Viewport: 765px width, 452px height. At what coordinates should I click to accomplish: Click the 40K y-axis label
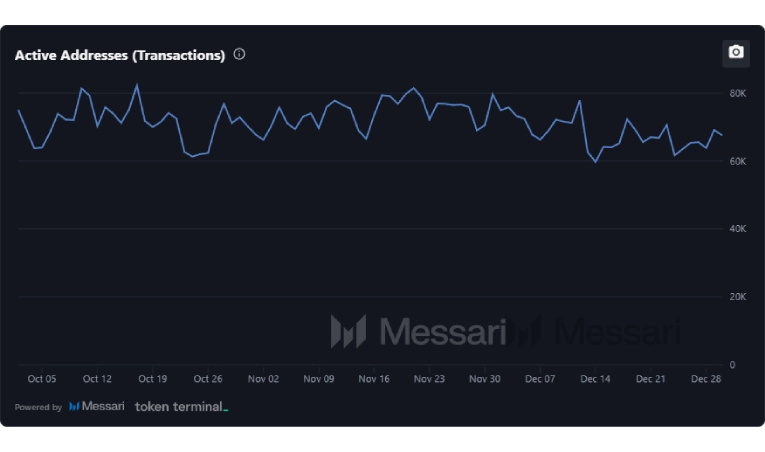tap(738, 229)
